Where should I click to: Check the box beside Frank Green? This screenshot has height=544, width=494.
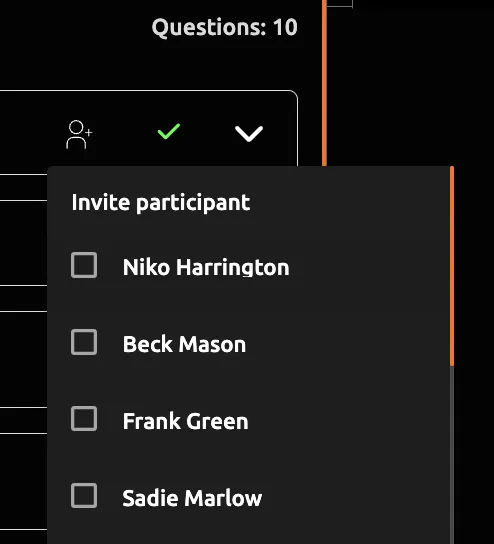84,419
